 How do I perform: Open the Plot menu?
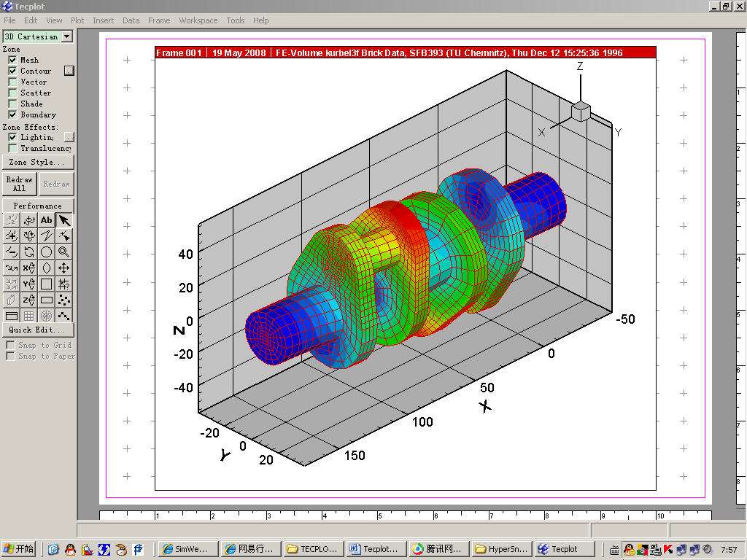77,20
